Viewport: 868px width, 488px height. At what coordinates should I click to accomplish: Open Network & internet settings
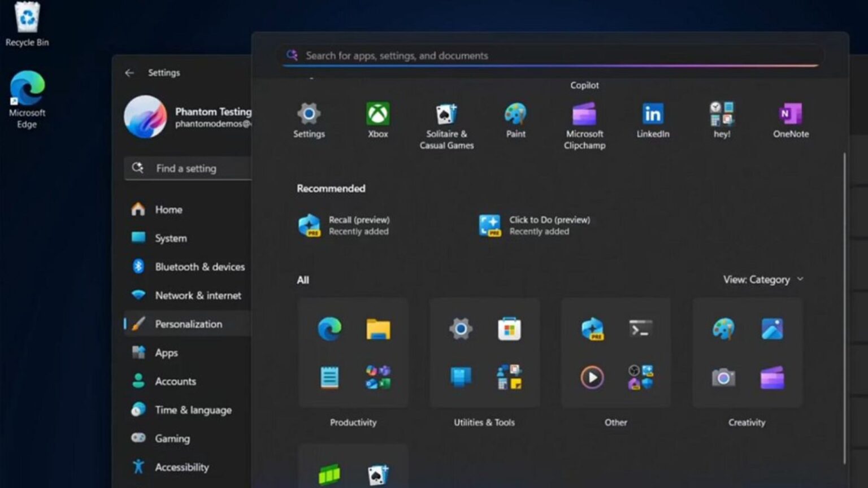click(x=188, y=295)
